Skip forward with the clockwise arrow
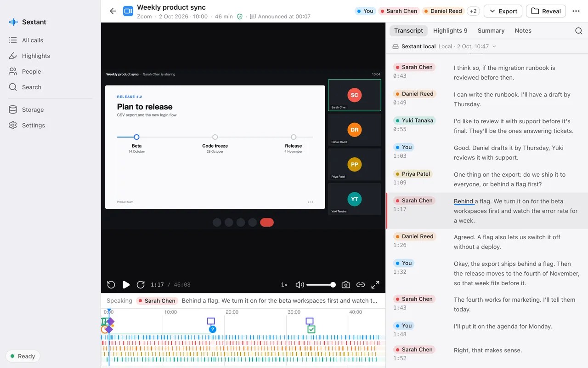The width and height of the screenshot is (588, 368). click(141, 285)
